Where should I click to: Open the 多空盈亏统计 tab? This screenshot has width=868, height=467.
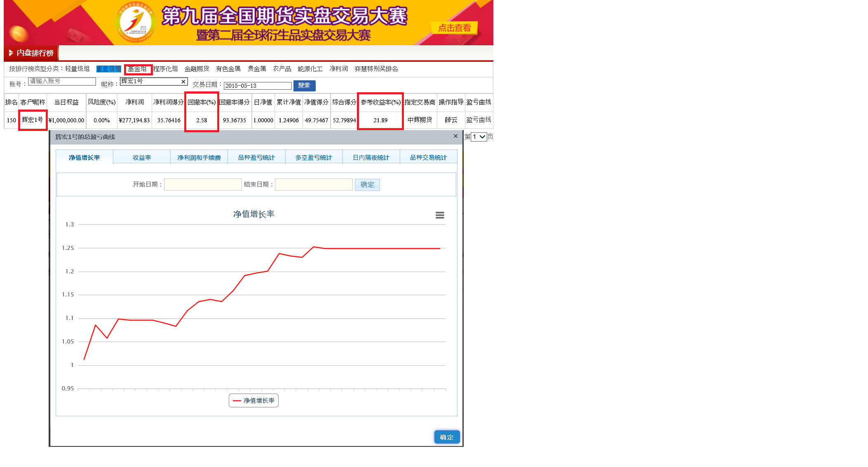[x=313, y=158]
